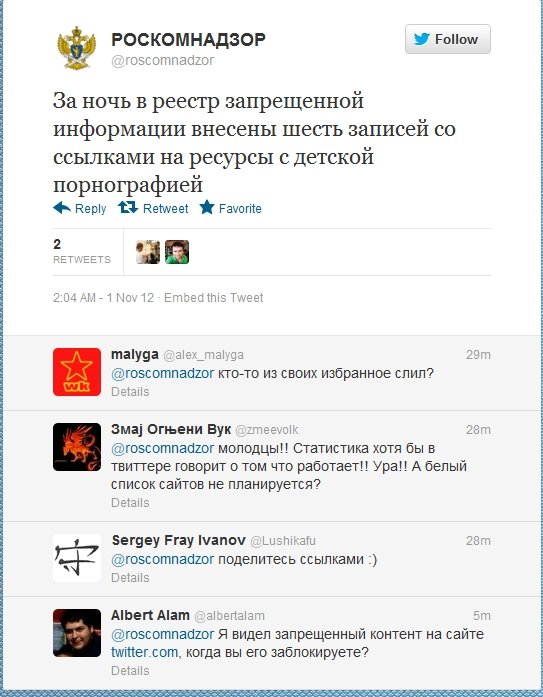Open Albert Alam's profile photo

click(77, 633)
